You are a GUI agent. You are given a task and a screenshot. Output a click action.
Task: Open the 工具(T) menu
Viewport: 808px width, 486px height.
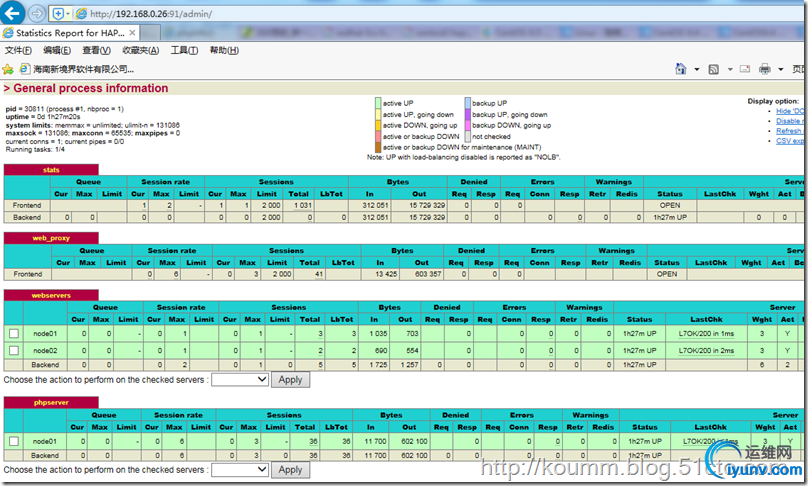point(185,50)
